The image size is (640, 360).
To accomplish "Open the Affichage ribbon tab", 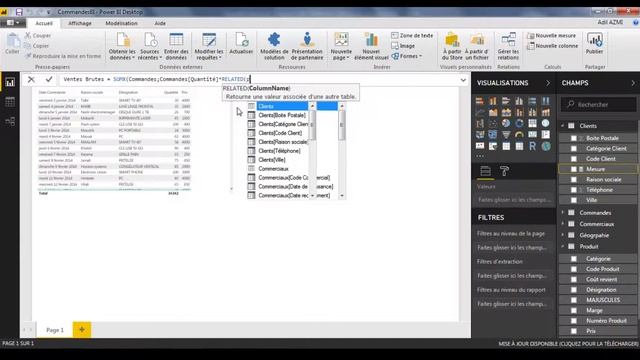I will click(80, 23).
